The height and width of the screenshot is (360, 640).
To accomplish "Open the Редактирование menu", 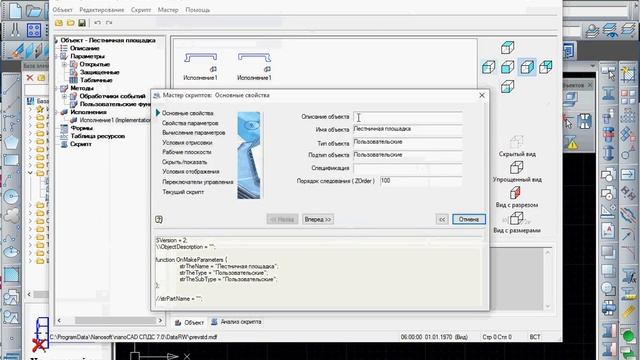I will tap(102, 9).
